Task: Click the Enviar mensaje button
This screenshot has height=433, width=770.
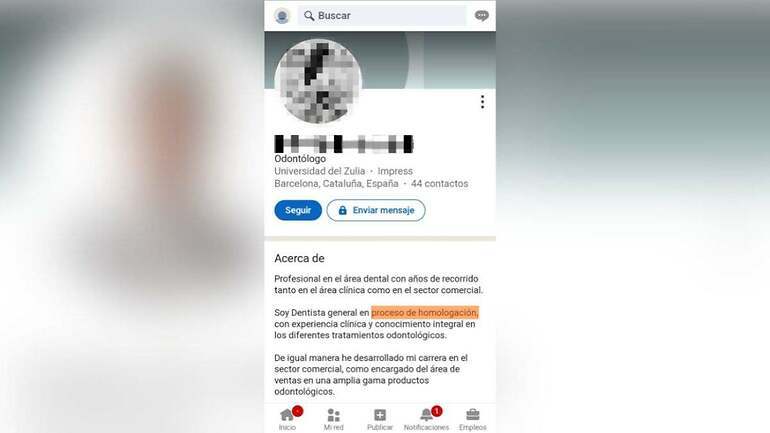Action: 376,210
